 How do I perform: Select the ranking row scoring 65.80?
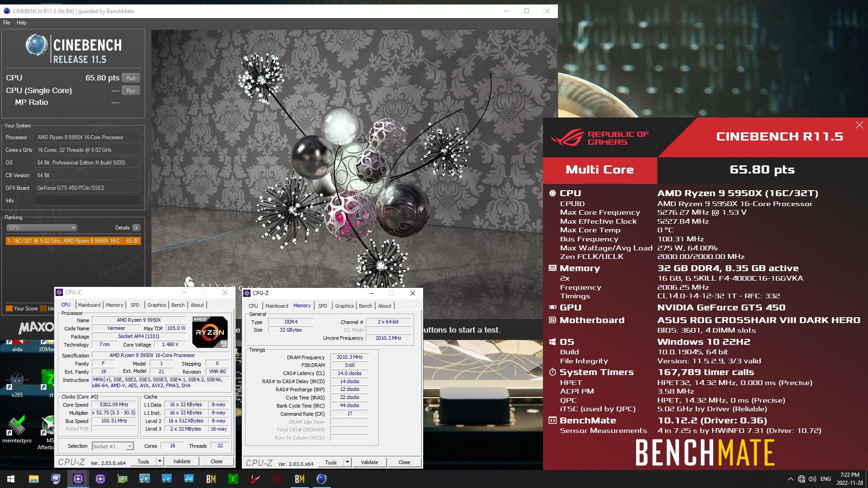point(73,241)
